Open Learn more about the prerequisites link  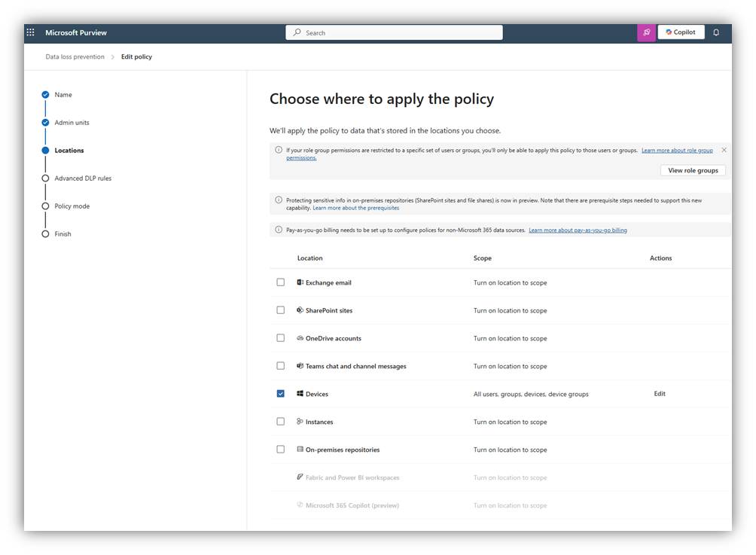[356, 208]
